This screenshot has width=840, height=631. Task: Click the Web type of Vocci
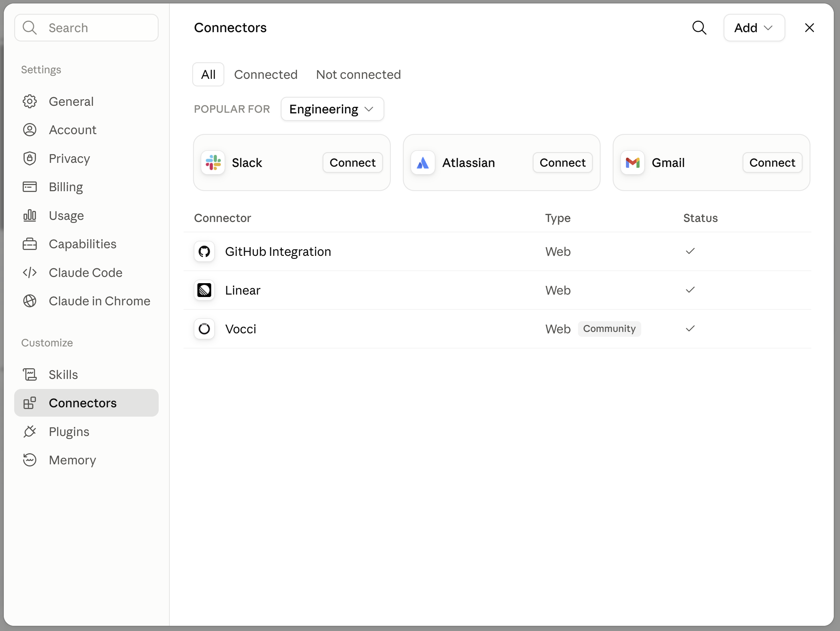(x=558, y=329)
